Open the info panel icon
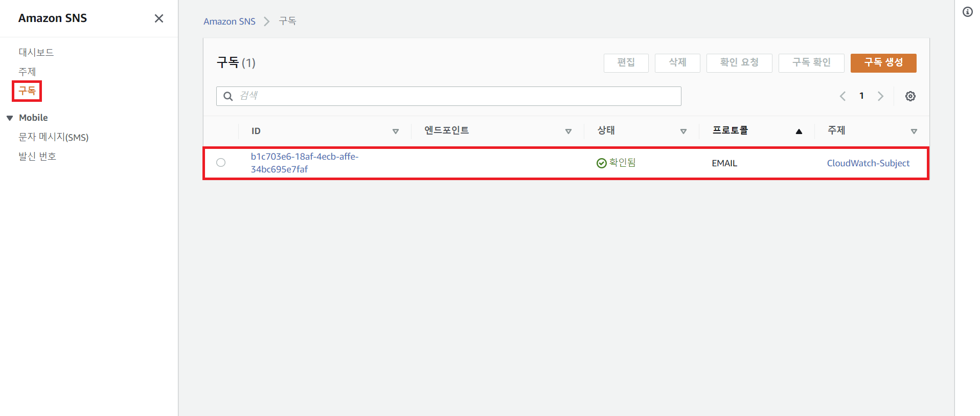 [x=968, y=12]
